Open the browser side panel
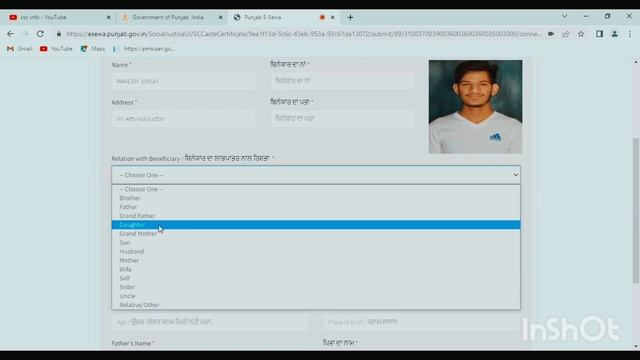The width and height of the screenshot is (640, 360). tap(599, 34)
